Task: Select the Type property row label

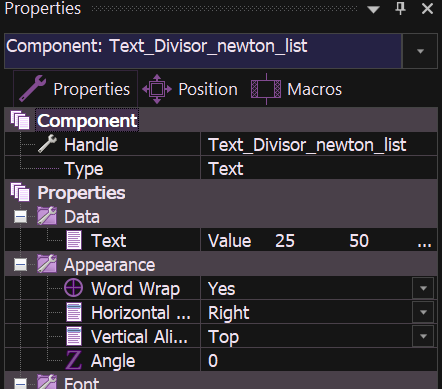Action: (x=84, y=169)
